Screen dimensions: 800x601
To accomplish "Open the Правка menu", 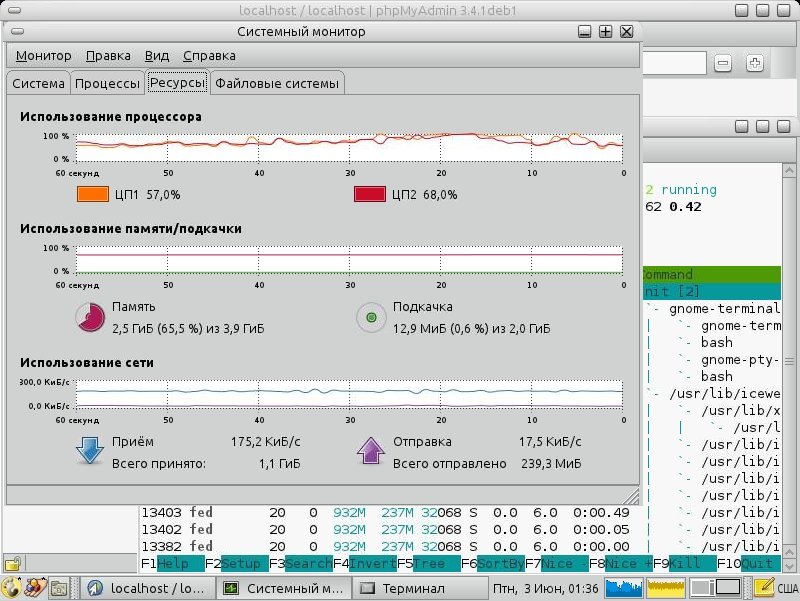I will coord(108,56).
